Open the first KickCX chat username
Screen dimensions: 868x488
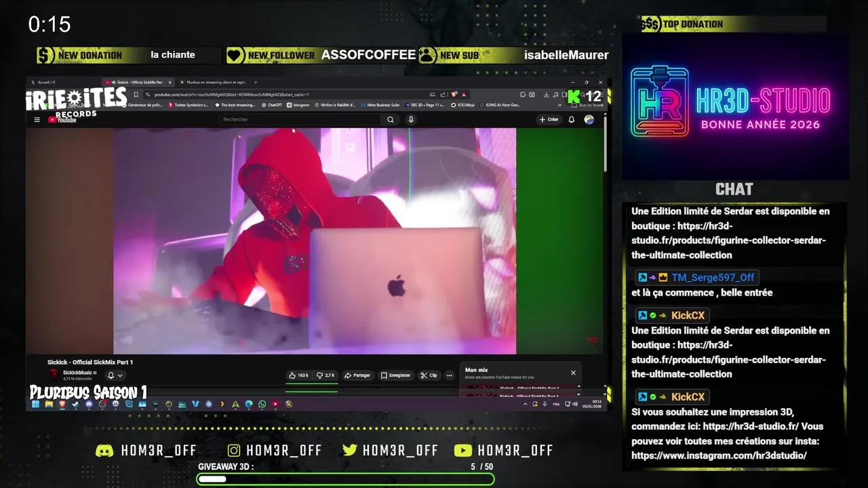(x=688, y=315)
